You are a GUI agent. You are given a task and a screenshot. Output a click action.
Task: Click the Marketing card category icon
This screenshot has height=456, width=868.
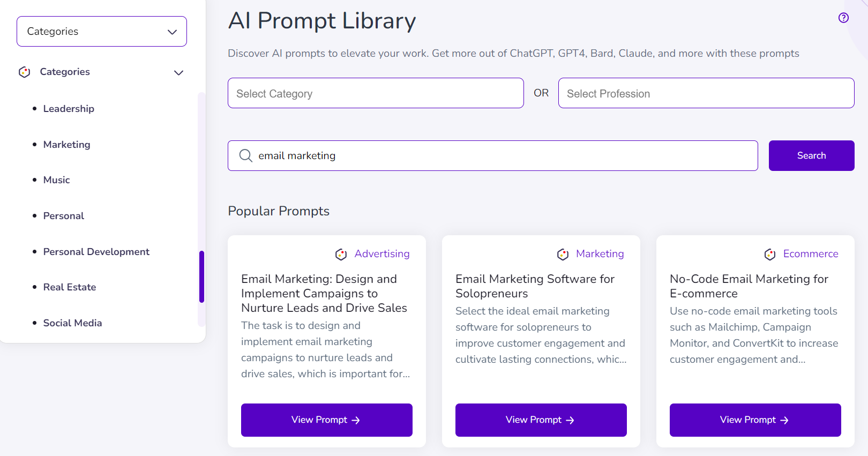[563, 254]
